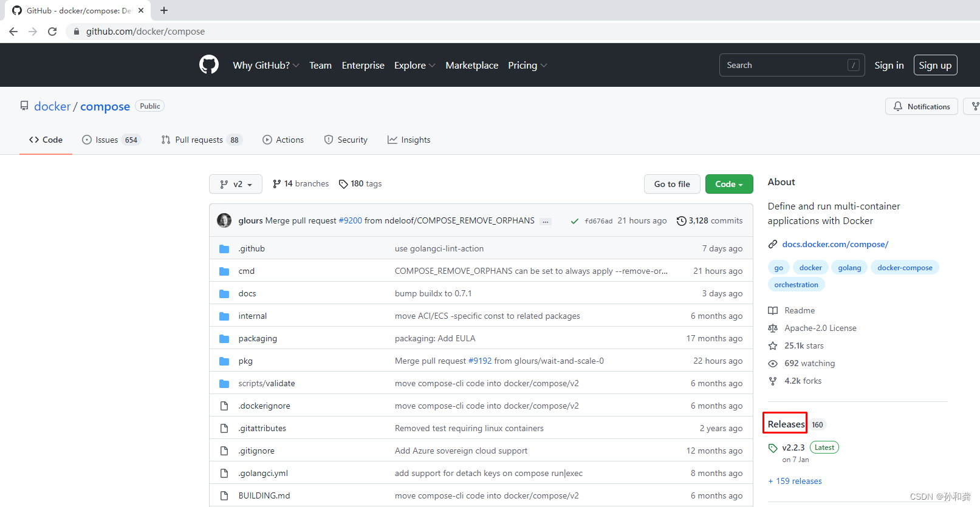Click the v2.2.3 release tag icon
980x507 pixels.
coord(773,448)
